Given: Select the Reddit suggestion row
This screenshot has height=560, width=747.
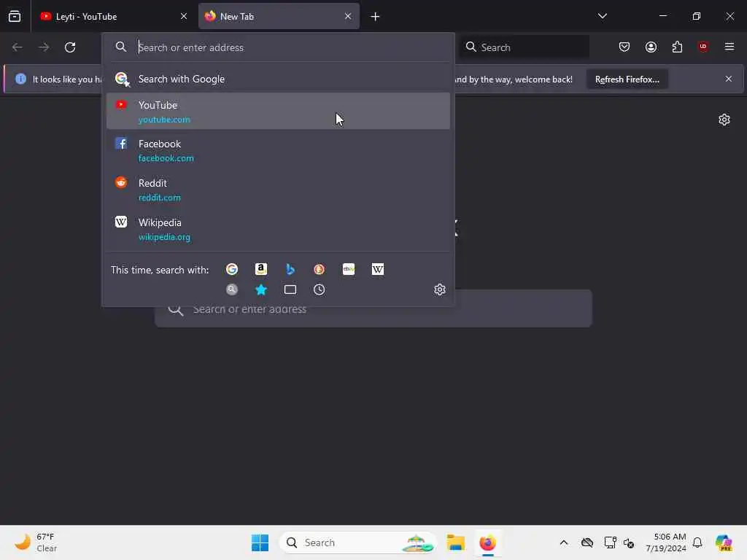Looking at the screenshot, I should pyautogui.click(x=278, y=190).
